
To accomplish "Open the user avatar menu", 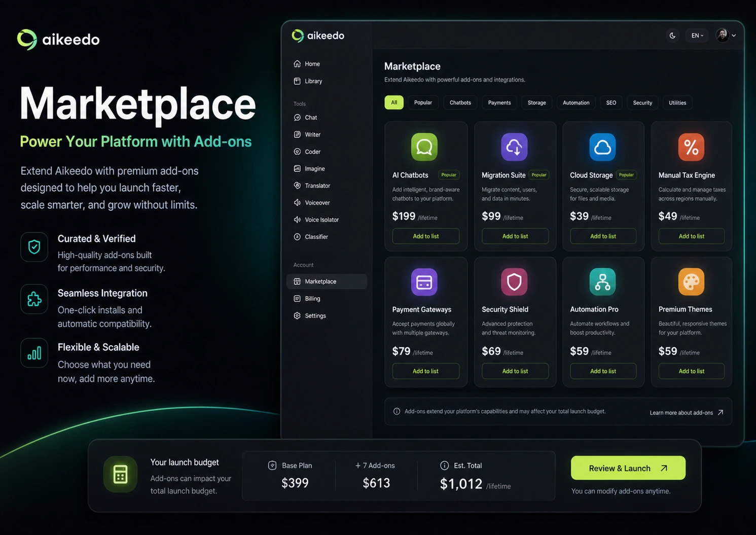I will (x=726, y=35).
